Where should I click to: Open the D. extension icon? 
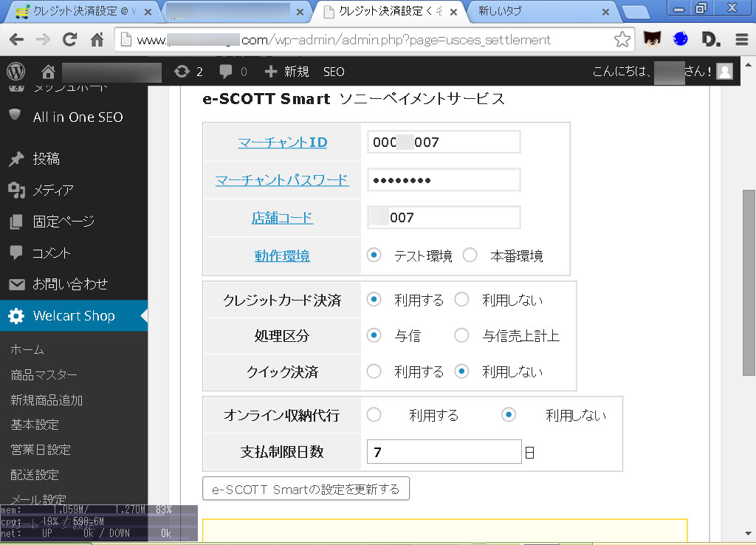pyautogui.click(x=710, y=39)
